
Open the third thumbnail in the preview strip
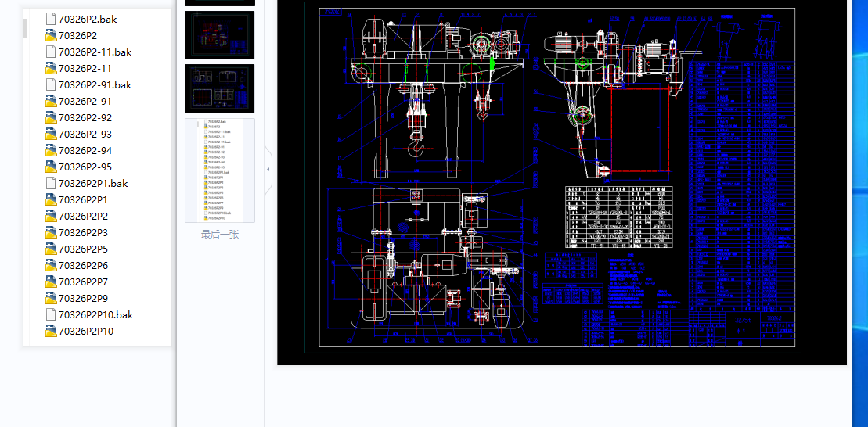point(220,88)
